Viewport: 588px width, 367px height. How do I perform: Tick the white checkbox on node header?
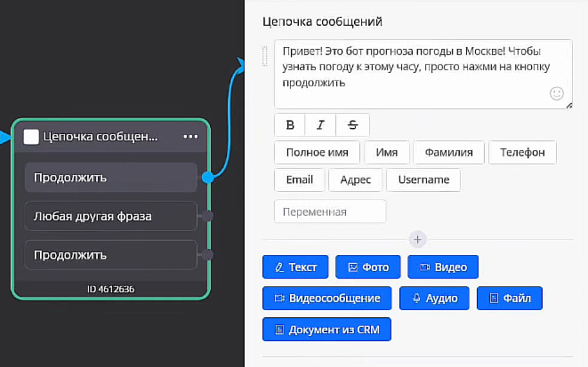pos(31,137)
